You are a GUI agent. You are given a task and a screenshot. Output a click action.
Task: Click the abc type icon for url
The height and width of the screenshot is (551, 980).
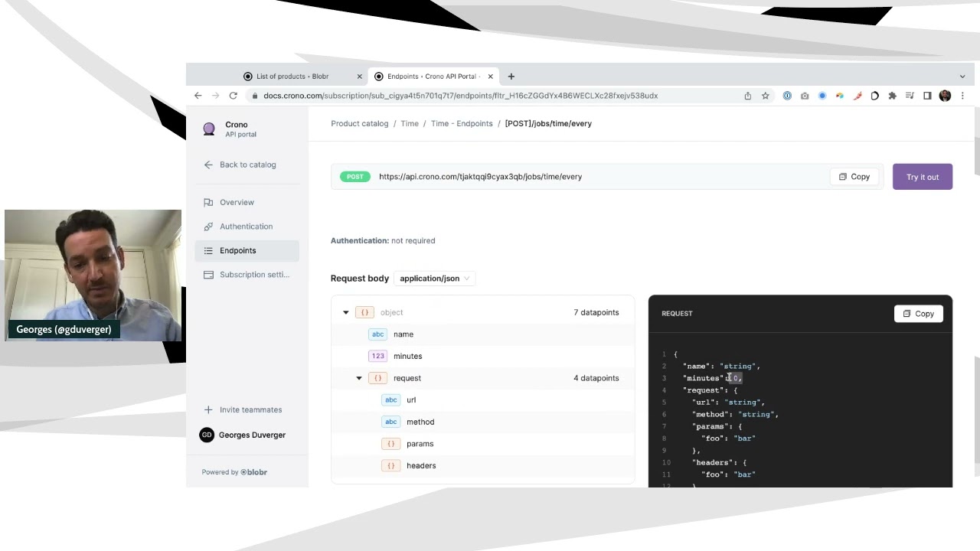(x=391, y=400)
